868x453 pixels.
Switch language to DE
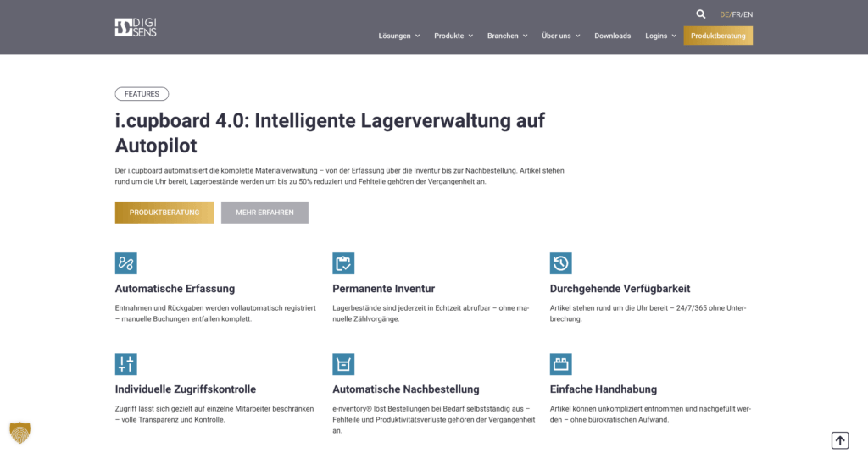[724, 15]
